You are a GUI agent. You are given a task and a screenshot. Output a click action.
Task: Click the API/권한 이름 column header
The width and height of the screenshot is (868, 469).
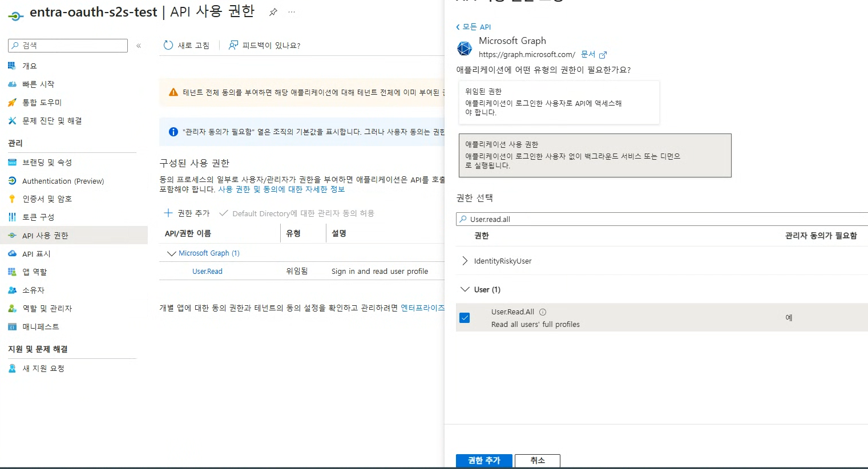click(x=188, y=233)
